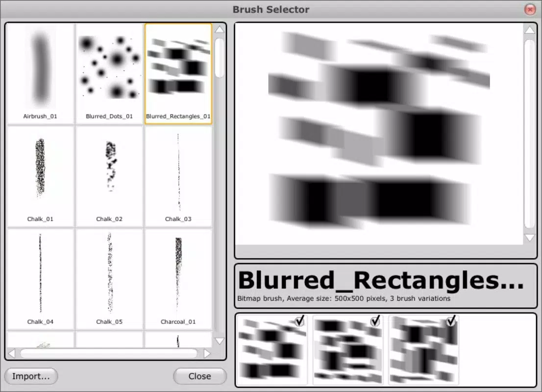Select the Chalk_03 brush
The width and height of the screenshot is (542, 392).
tap(178, 176)
